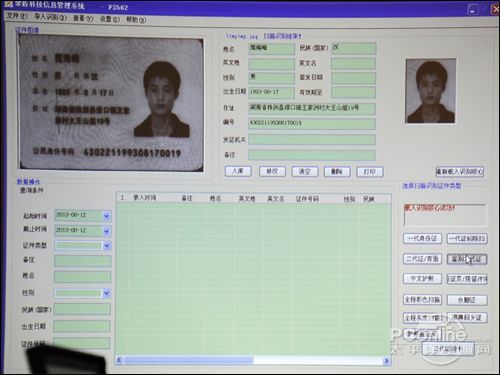Image resolution: width=500 pixels, height=375 pixels.
Task: Click the 证件号码 column header
Action: coord(307,199)
